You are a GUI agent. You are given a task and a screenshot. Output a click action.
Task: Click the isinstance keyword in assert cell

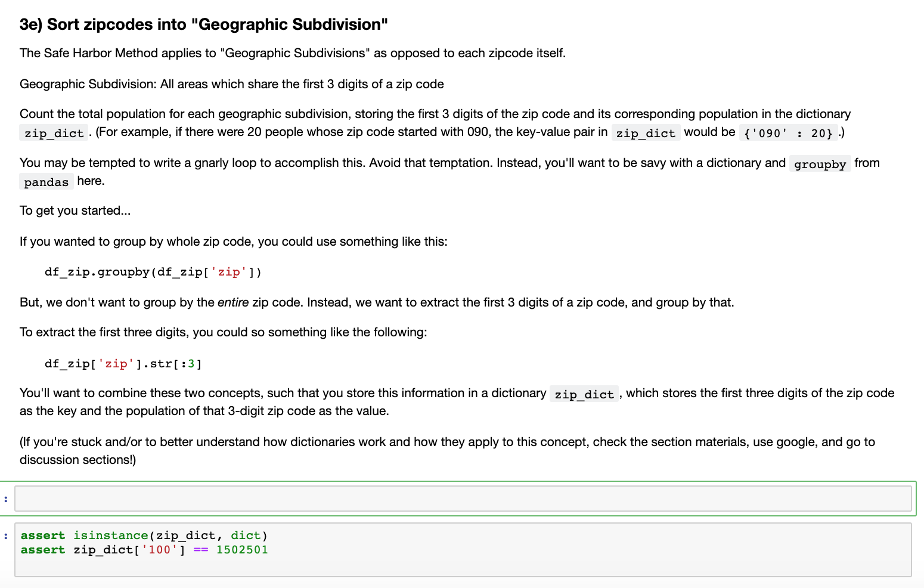[111, 535]
